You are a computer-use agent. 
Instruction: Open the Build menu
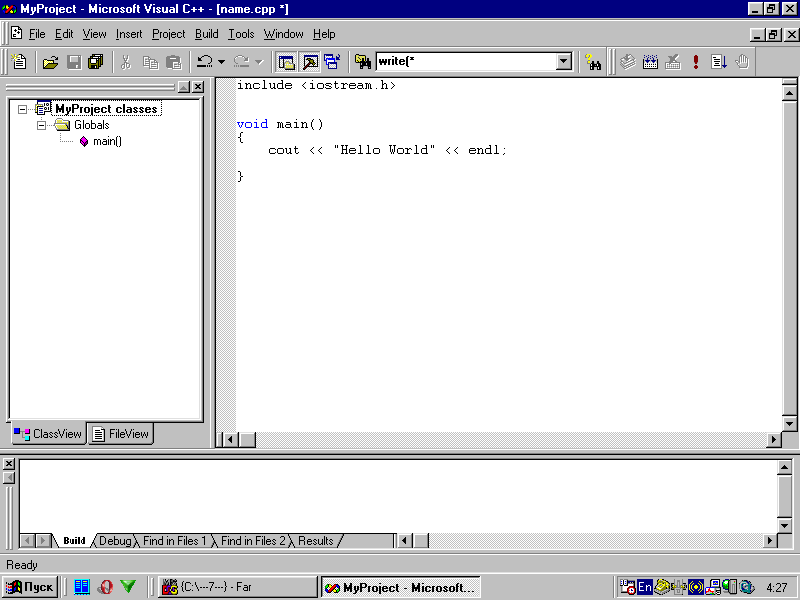pos(207,34)
